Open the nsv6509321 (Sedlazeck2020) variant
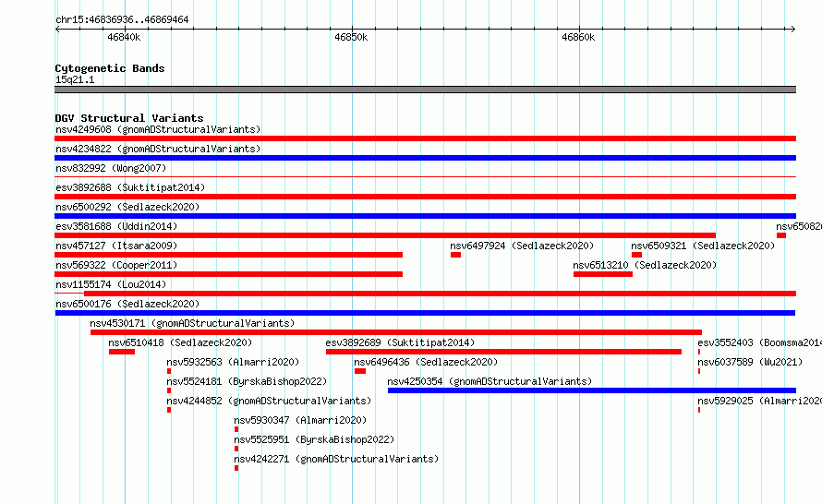Screen dimensions: 822x504 coord(703,246)
